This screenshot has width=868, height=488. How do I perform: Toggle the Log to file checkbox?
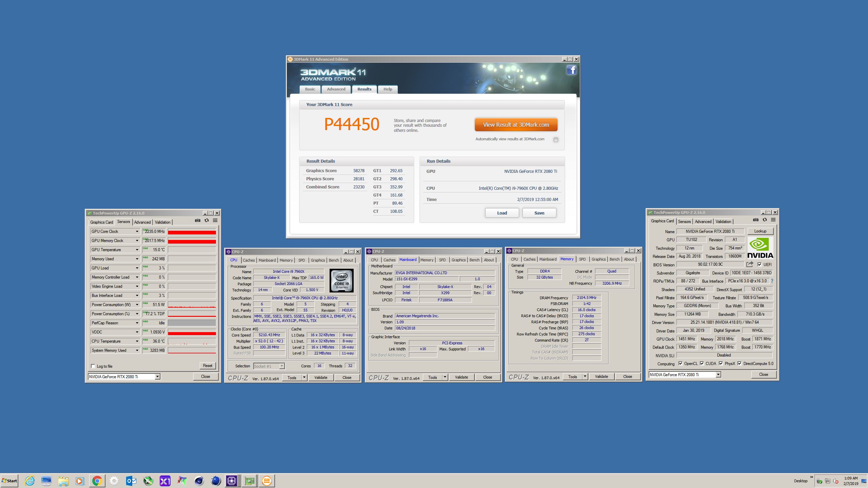point(93,366)
